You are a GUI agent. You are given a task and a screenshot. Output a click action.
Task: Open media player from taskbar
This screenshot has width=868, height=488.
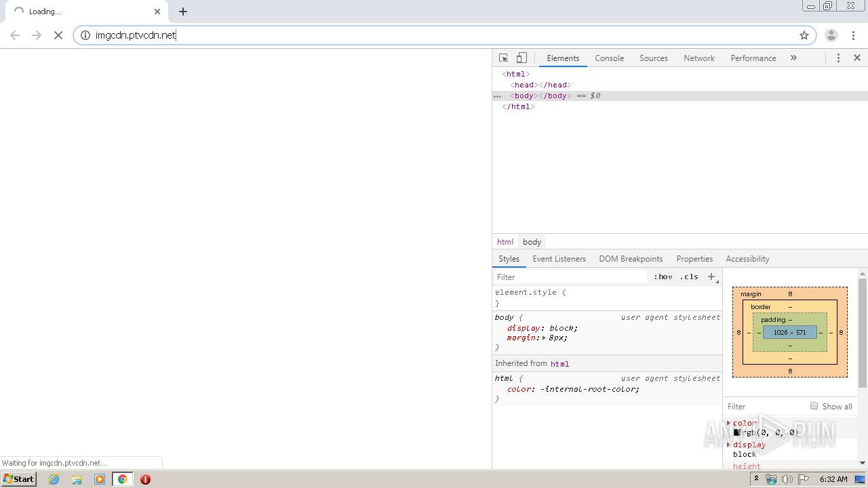pyautogui.click(x=100, y=479)
